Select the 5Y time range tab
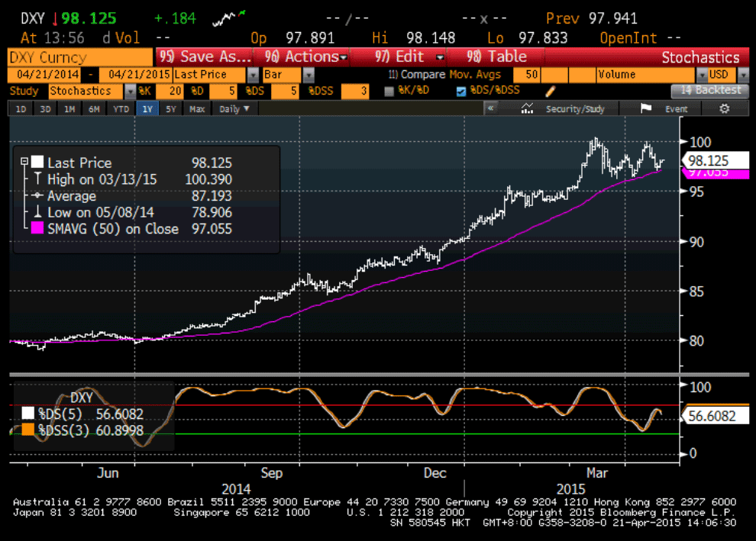The height and width of the screenshot is (541, 756). [x=172, y=109]
